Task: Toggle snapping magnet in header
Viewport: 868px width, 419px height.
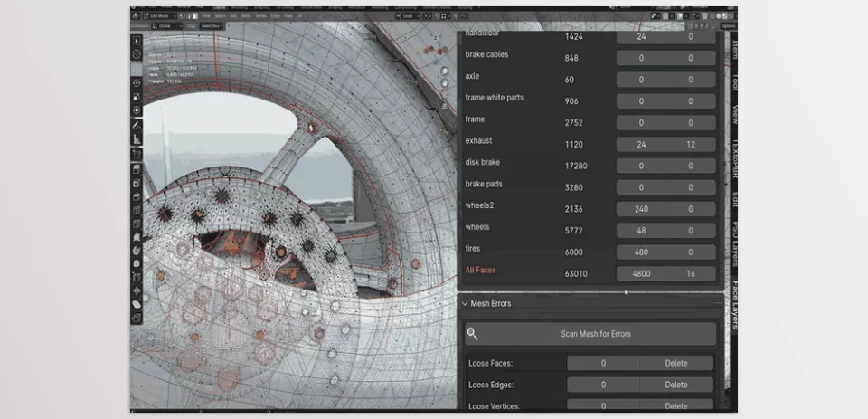Action: (438, 16)
